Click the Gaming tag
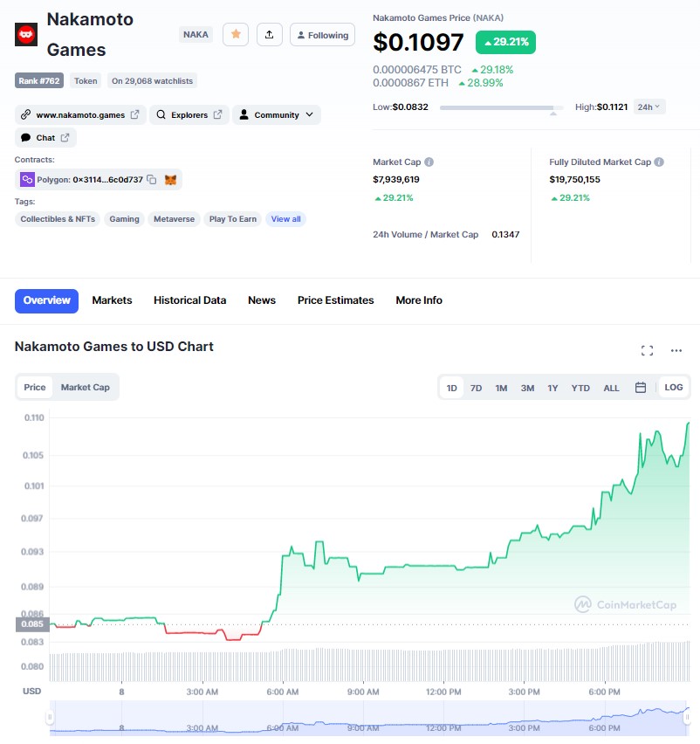Viewport: 700px width, 744px height. (124, 218)
